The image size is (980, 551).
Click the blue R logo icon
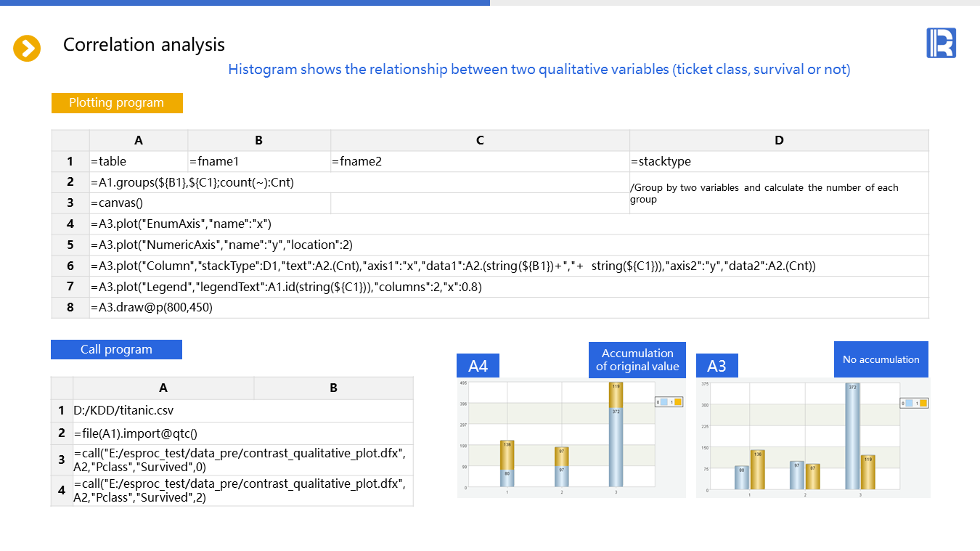pyautogui.click(x=941, y=43)
